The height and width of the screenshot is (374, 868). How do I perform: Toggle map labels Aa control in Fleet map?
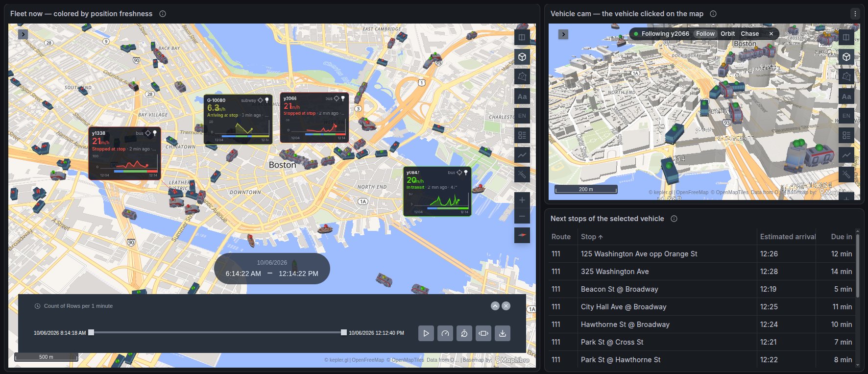tap(522, 97)
